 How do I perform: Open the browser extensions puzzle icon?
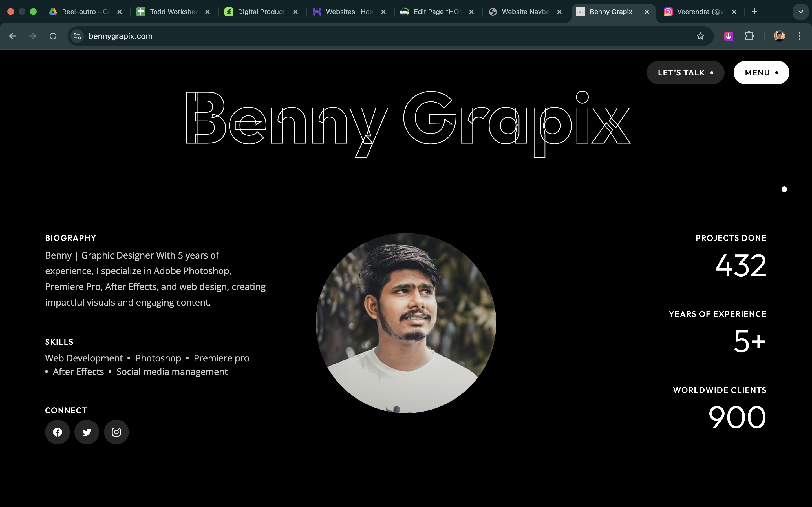tap(750, 36)
